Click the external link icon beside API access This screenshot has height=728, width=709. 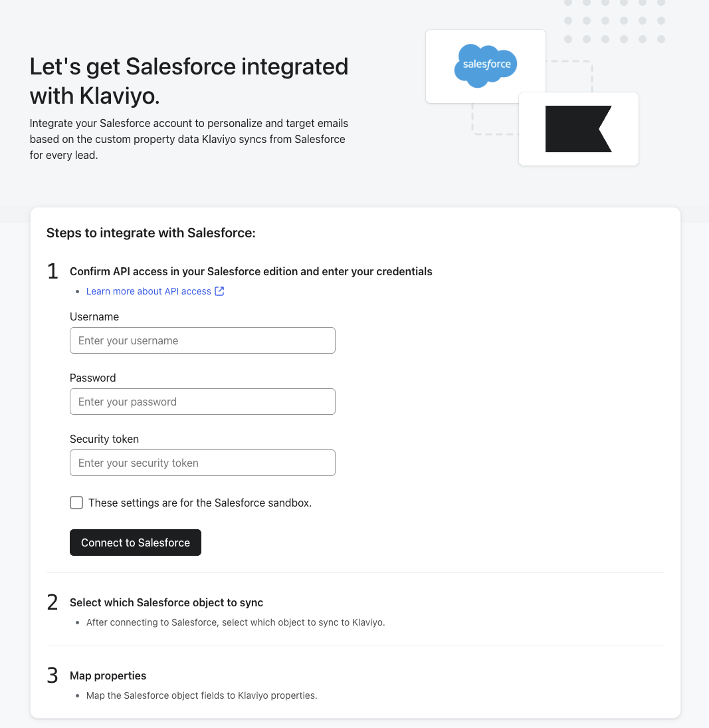tap(219, 291)
